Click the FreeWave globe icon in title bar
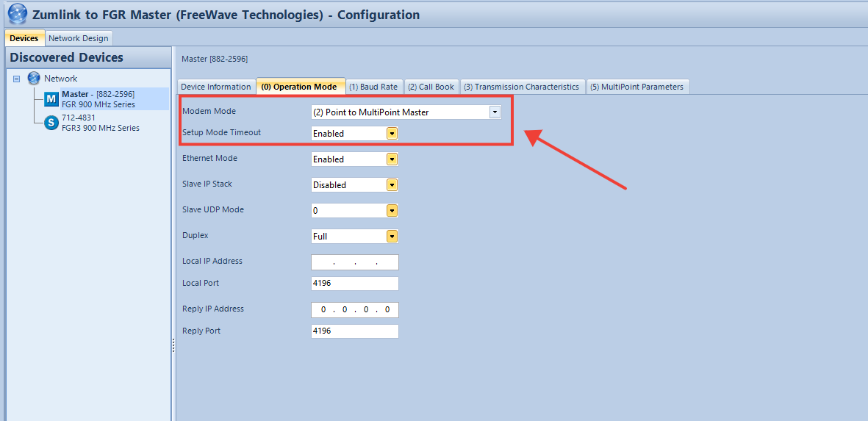This screenshot has width=868, height=421. click(x=17, y=15)
